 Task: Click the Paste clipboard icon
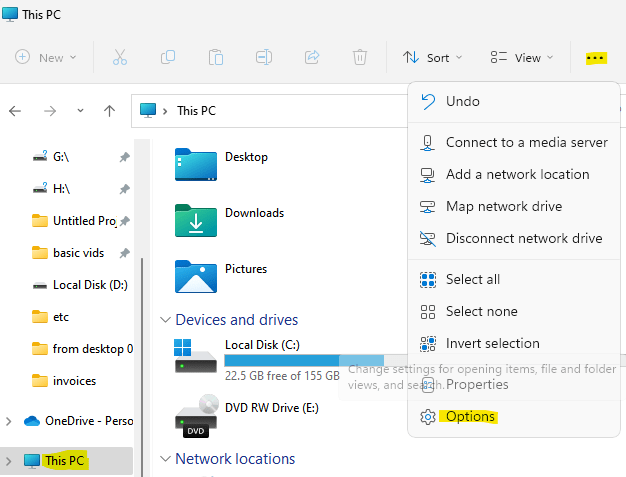pos(216,57)
